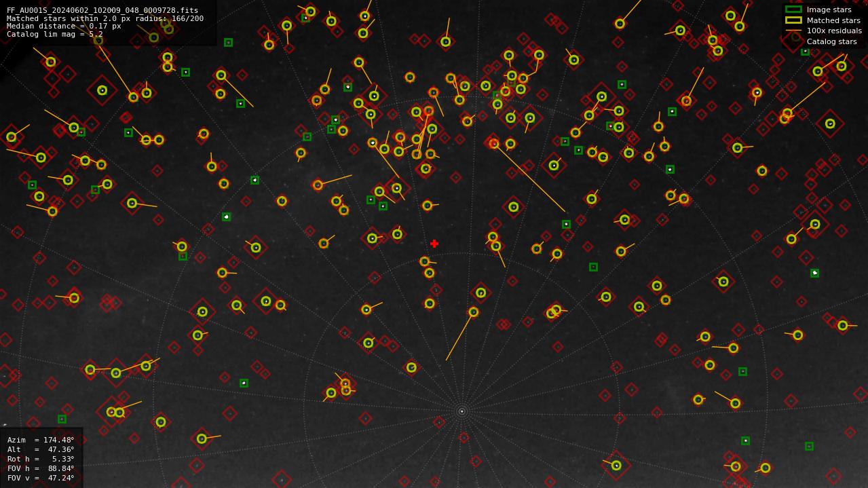Click the 'Alt = 47.36°' readout
Image resolution: width=868 pixels, height=488 pixels.
click(41, 449)
